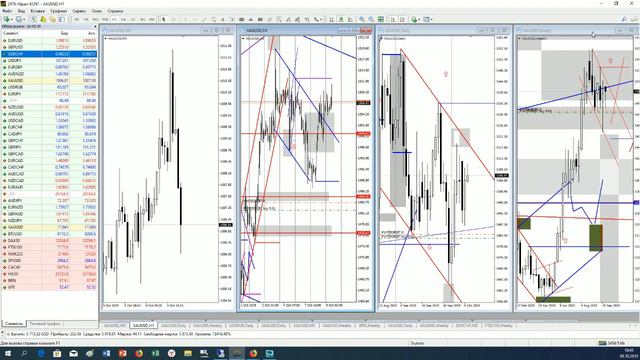Open Microsoft Edge from taskbar
Viewport: 640px width, 360px height.
click(x=41, y=353)
